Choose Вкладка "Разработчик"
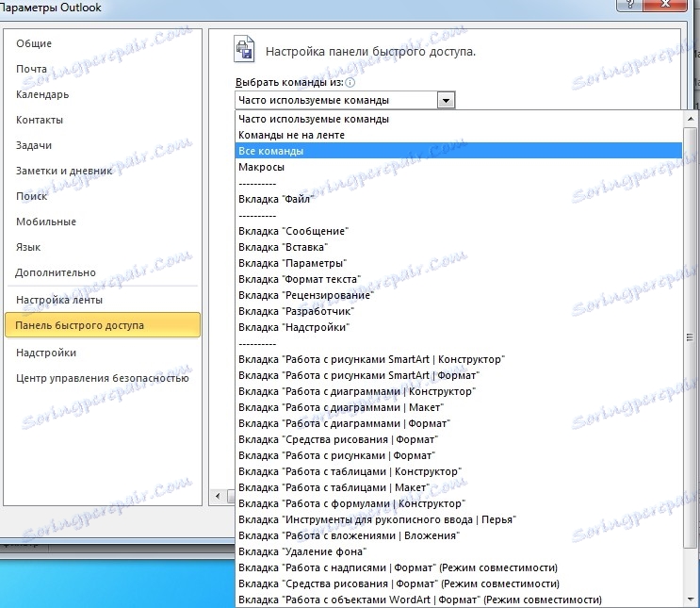 [x=459, y=311]
